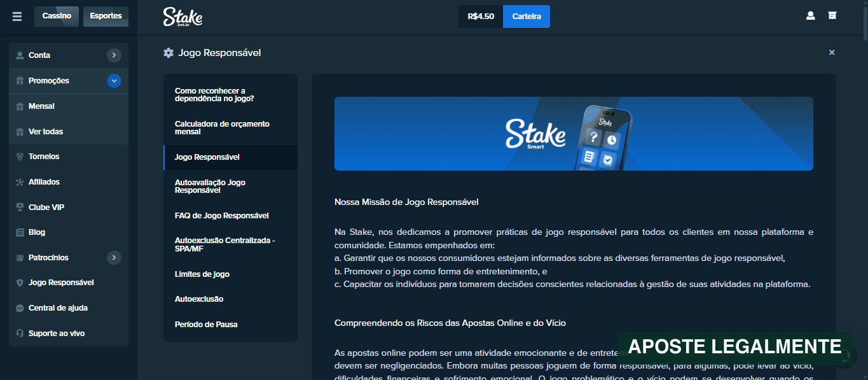Open the Autoexclusão menu entry
Image resolution: width=868 pixels, height=380 pixels.
coord(230,299)
